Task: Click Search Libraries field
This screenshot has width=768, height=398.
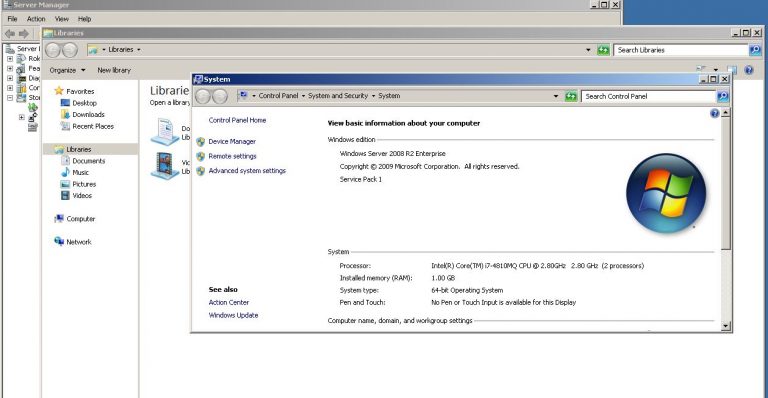Action: click(681, 50)
